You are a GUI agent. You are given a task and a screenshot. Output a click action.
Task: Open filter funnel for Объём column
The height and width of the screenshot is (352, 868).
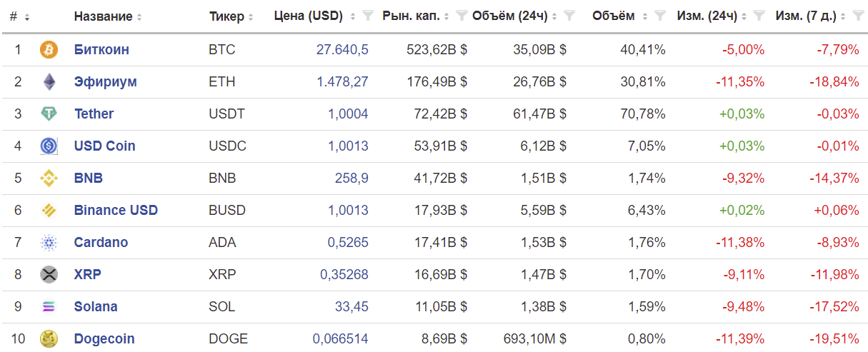coord(660,16)
